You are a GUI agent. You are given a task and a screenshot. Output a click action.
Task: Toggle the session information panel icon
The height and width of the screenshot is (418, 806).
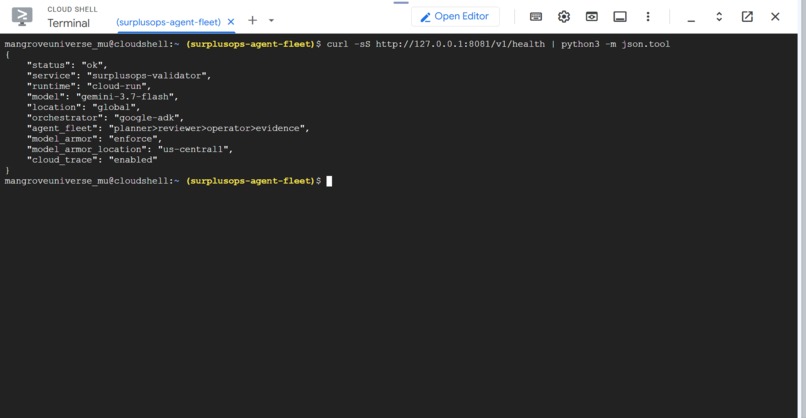click(x=620, y=16)
